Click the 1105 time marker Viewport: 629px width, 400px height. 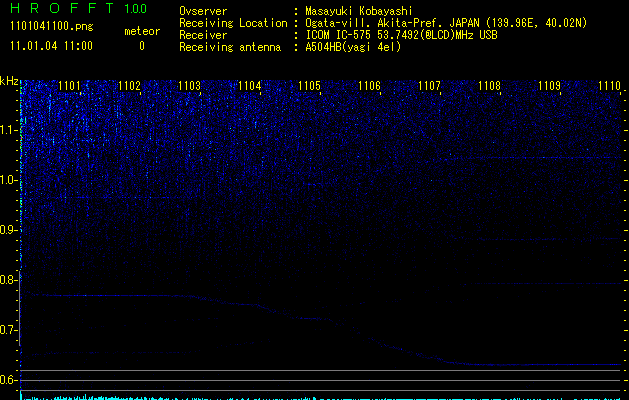pyautogui.click(x=309, y=87)
